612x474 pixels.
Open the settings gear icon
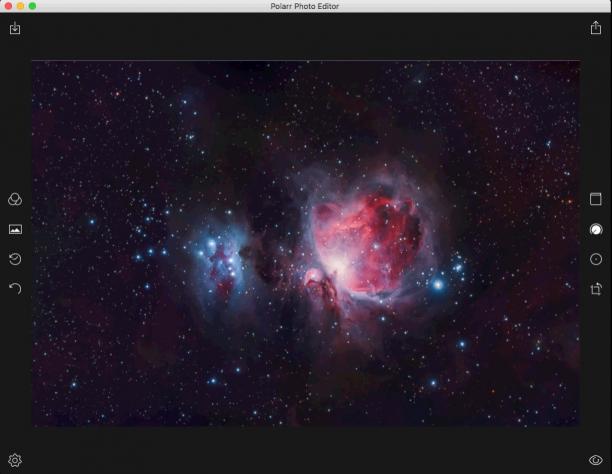point(15,460)
